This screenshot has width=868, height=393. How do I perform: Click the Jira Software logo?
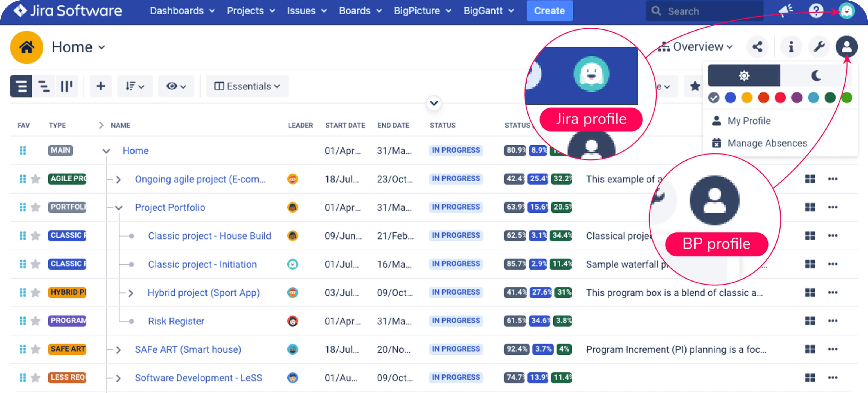pos(67,11)
